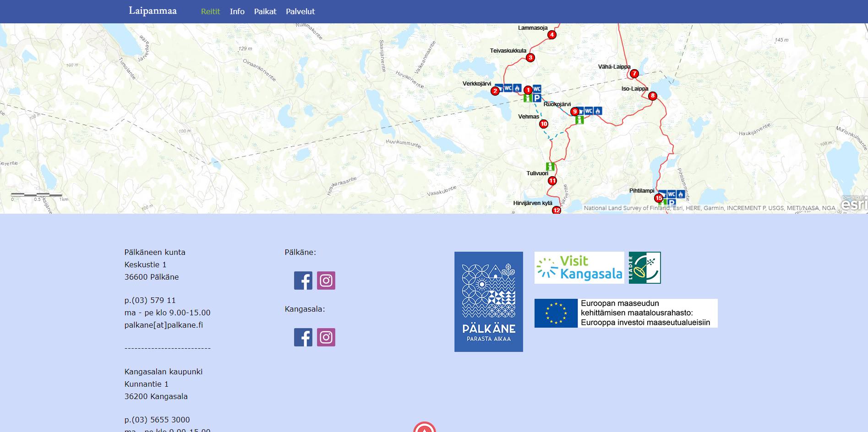Select route marker 10 at Vehmas
The width and height of the screenshot is (868, 432).
pyautogui.click(x=544, y=124)
